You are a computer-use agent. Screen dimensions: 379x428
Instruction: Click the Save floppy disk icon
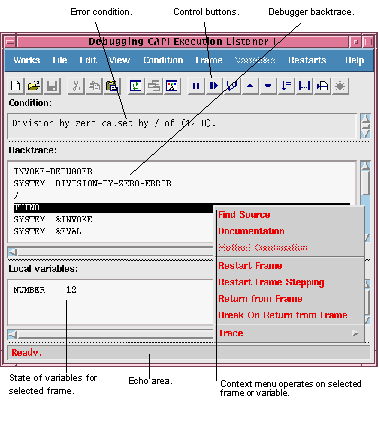point(52,86)
